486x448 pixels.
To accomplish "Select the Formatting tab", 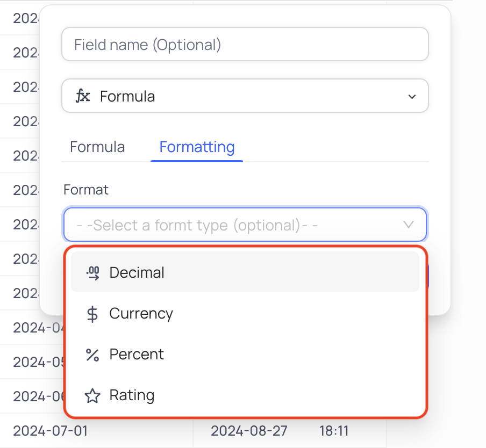I will 197,147.
